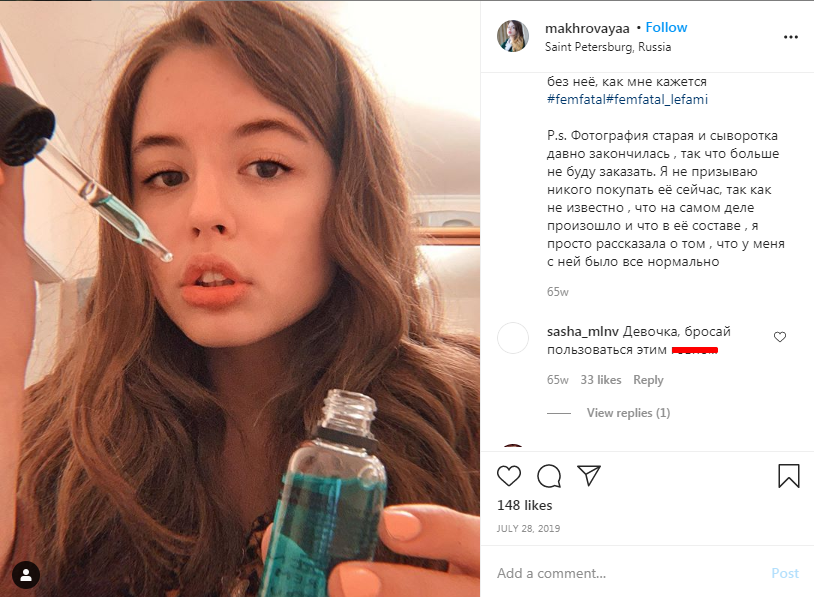Like sasha_mlnv's comment with small heart
814x597 pixels.
pyautogui.click(x=780, y=337)
